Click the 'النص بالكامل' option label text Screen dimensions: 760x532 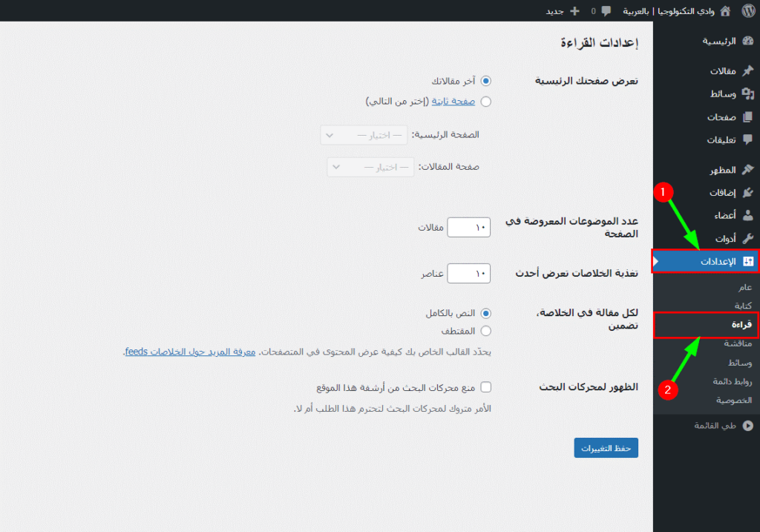pos(451,313)
